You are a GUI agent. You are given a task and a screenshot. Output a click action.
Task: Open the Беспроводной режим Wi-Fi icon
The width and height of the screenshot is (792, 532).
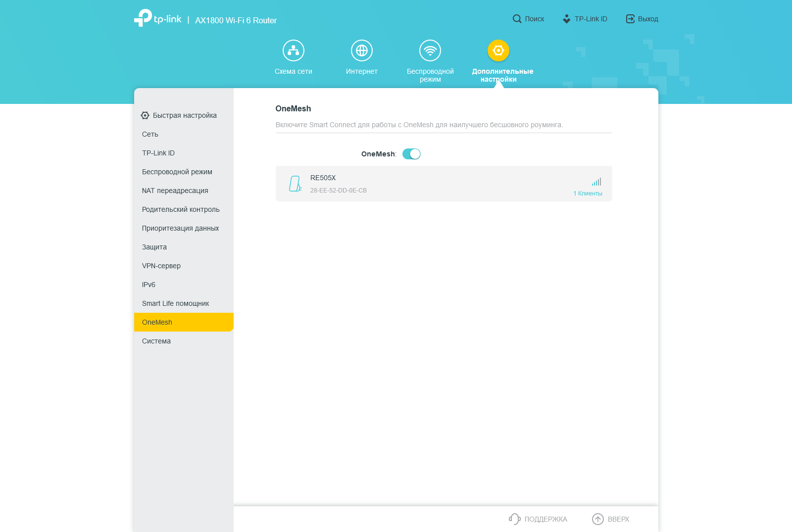[x=430, y=50]
